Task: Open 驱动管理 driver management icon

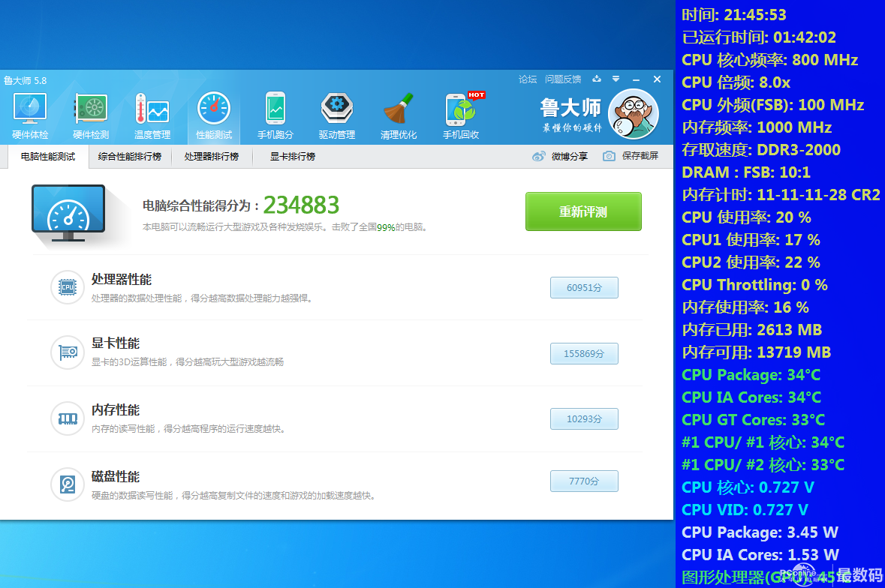Action: (336, 115)
